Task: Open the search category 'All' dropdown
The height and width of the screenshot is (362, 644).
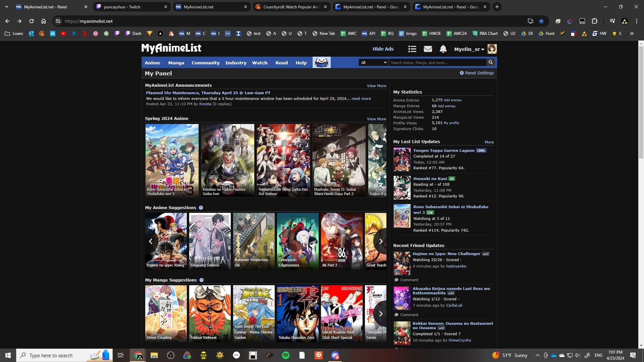Action: coord(373,62)
